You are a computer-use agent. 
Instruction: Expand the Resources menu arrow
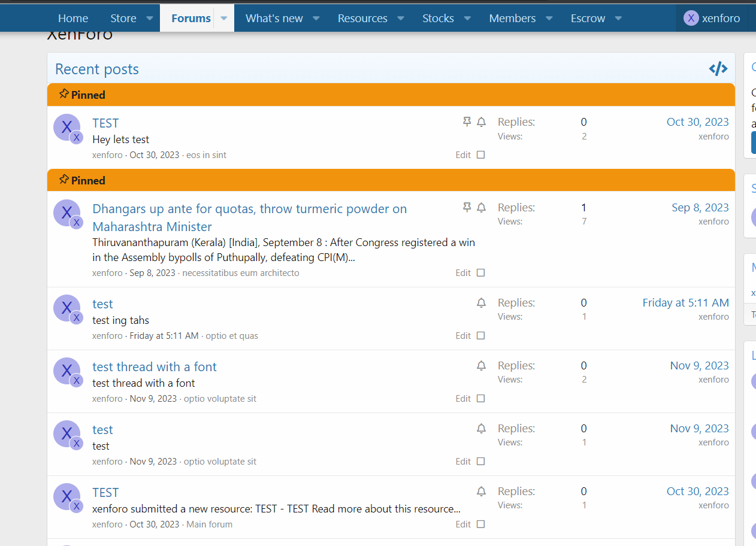pos(401,19)
